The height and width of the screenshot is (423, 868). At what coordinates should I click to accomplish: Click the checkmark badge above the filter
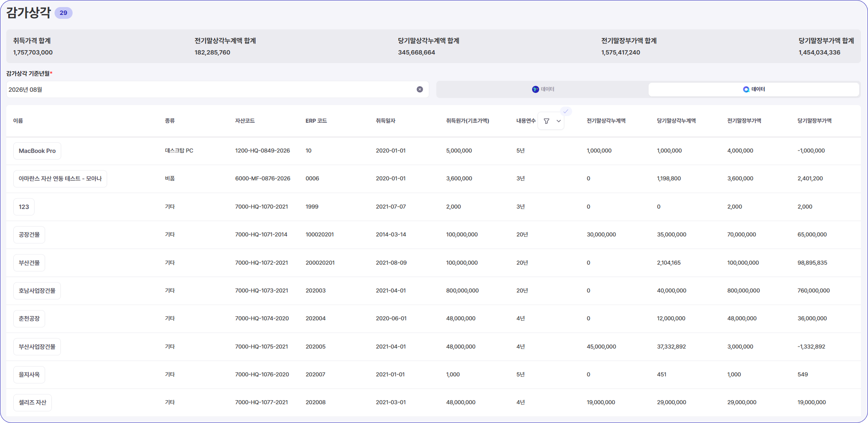click(565, 111)
